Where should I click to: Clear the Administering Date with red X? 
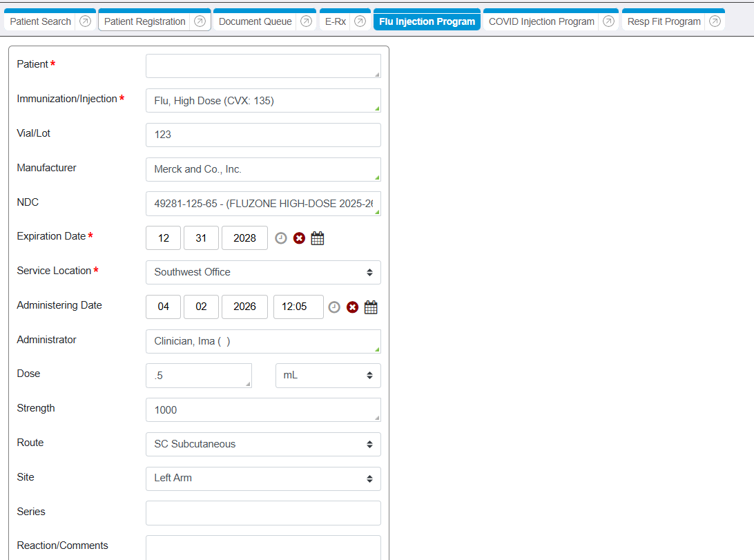click(x=352, y=307)
